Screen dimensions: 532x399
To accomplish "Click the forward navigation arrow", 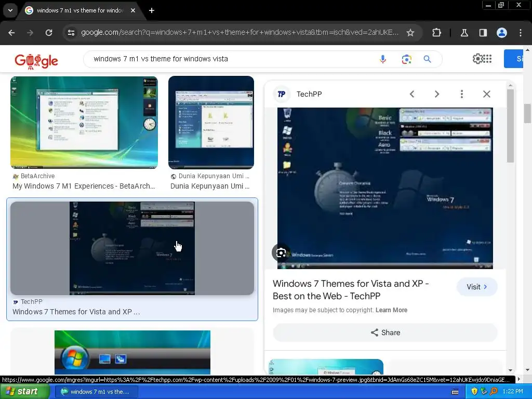I will coord(30,33).
